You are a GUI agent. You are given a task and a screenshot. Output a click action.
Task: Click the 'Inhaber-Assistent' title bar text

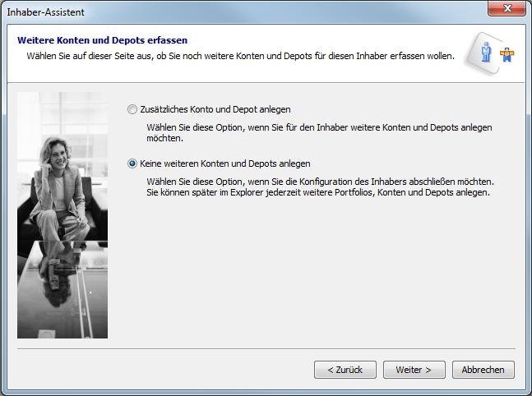pos(45,12)
